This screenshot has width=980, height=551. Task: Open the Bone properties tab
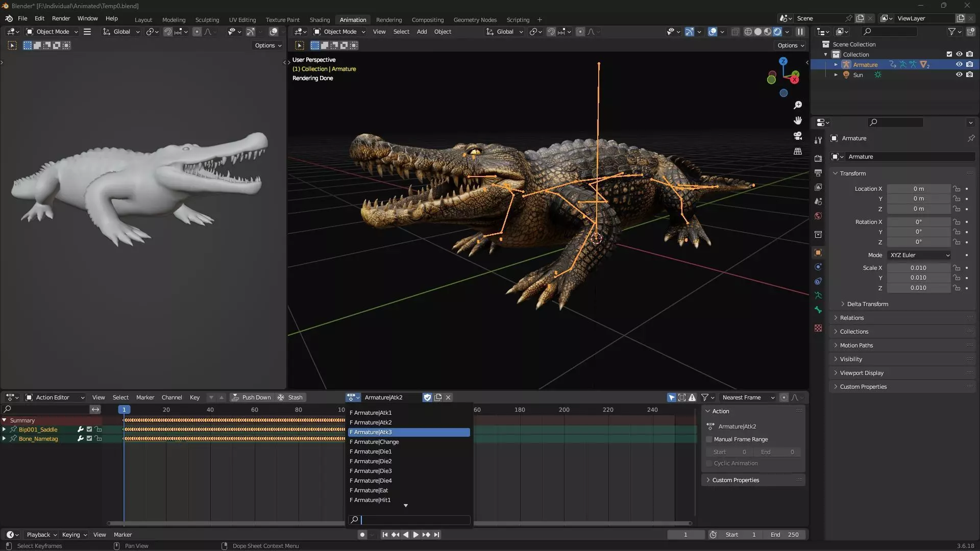pos(818,310)
